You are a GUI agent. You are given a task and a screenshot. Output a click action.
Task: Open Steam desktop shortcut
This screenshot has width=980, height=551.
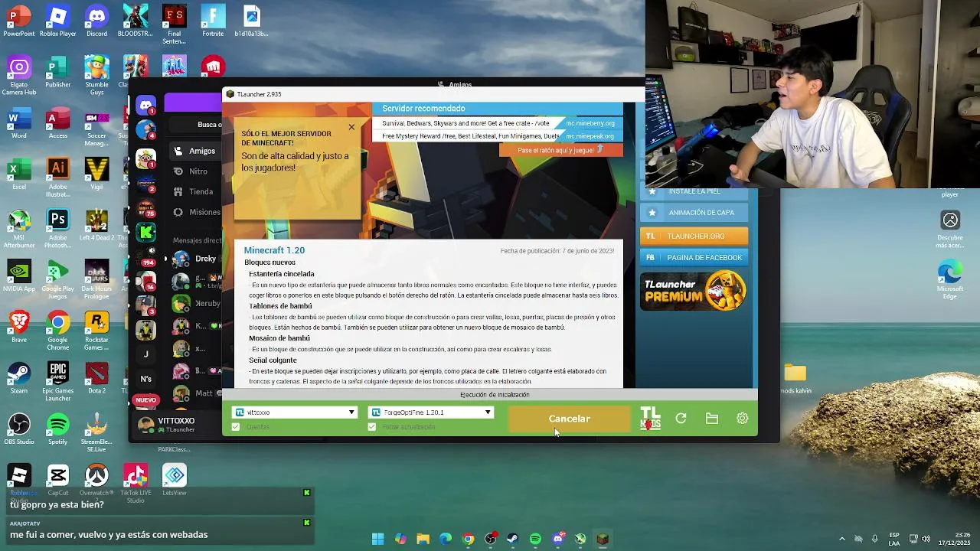19,378
